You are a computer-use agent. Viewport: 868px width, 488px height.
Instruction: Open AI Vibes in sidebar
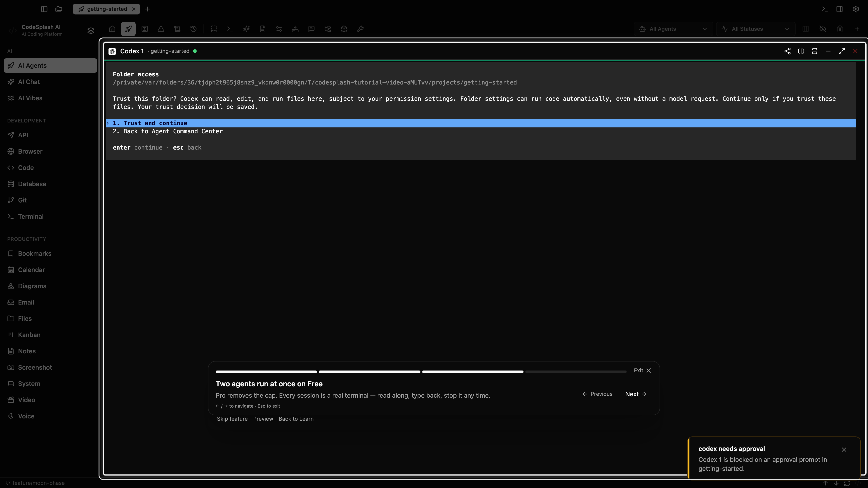51,98
